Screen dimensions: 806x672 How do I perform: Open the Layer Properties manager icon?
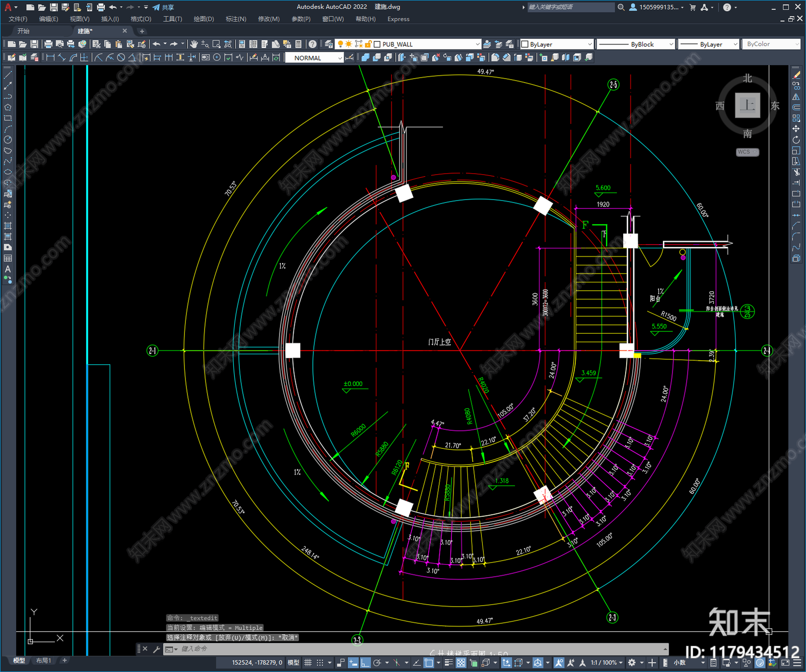tap(329, 44)
